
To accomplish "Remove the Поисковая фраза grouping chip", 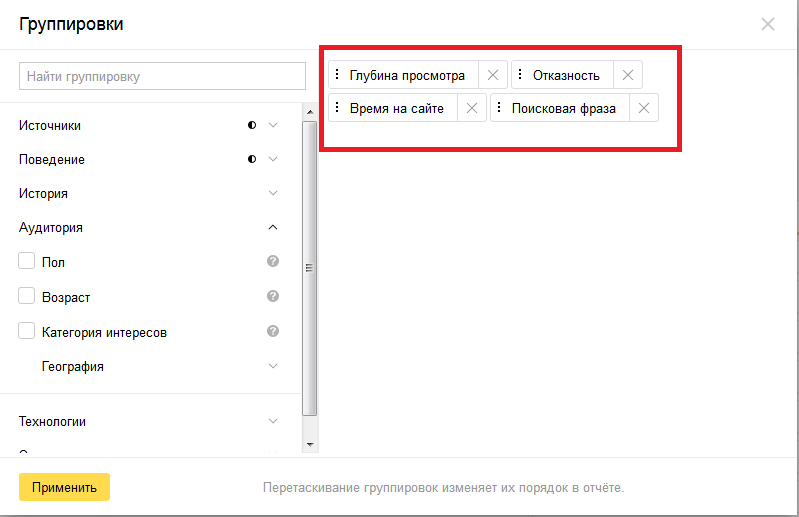I will (644, 108).
